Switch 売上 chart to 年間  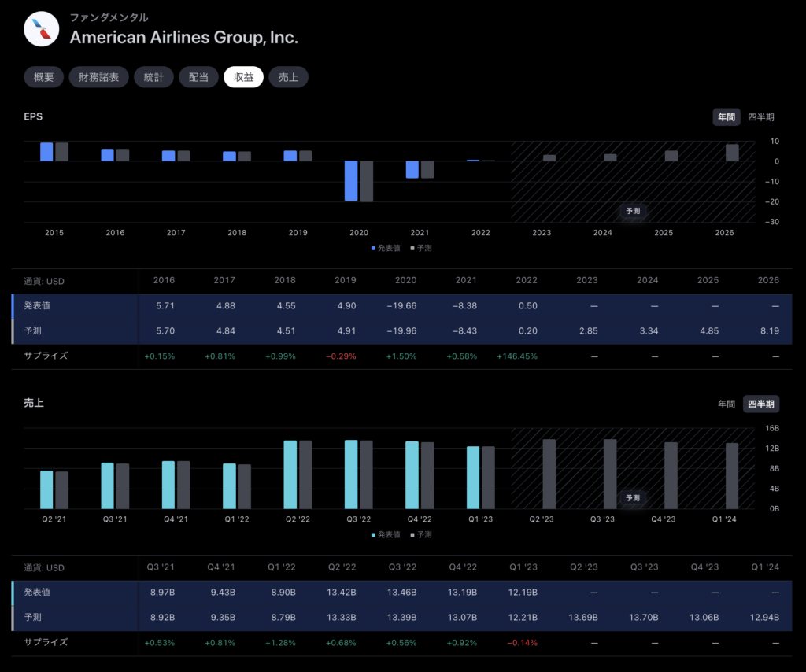727,404
